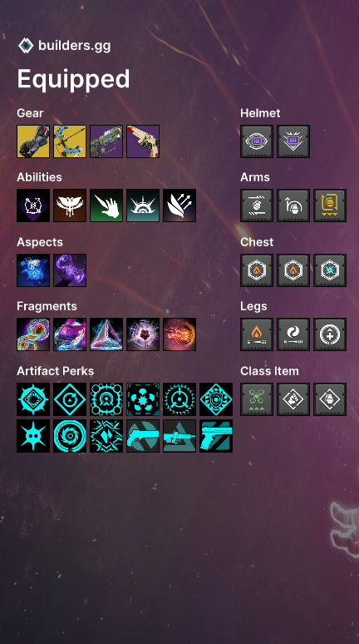Select the cyan spiral artifact perk
Screen dimensions: 359x644
[x=70, y=436]
